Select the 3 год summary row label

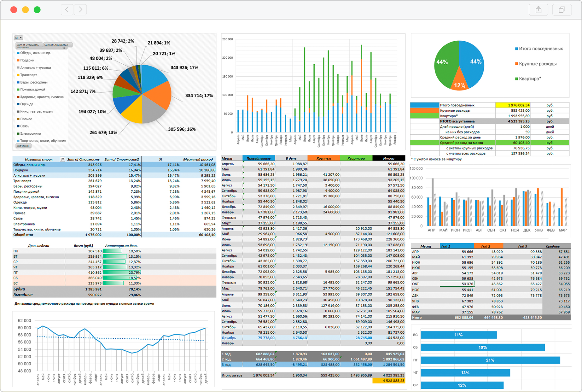[226, 365]
